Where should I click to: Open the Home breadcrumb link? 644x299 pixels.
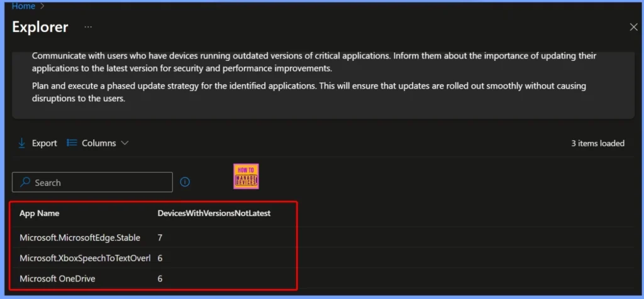23,6
